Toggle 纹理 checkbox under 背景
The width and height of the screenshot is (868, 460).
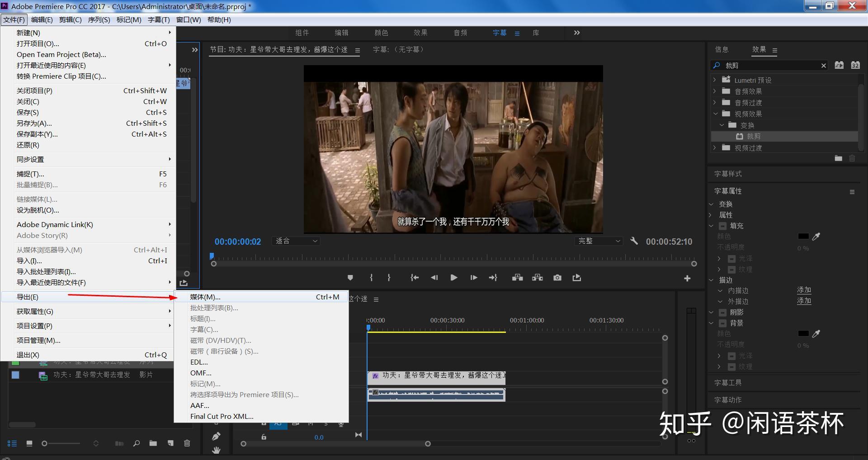(x=732, y=367)
